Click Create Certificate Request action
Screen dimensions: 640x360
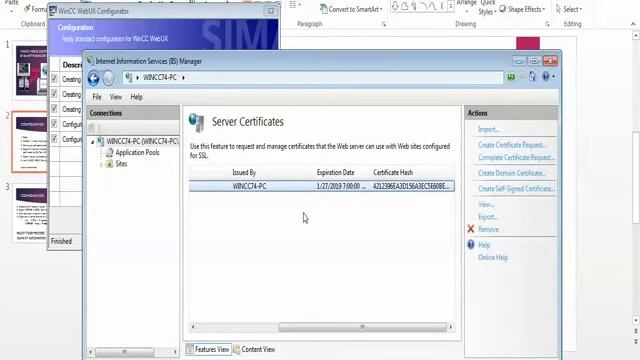512,145
